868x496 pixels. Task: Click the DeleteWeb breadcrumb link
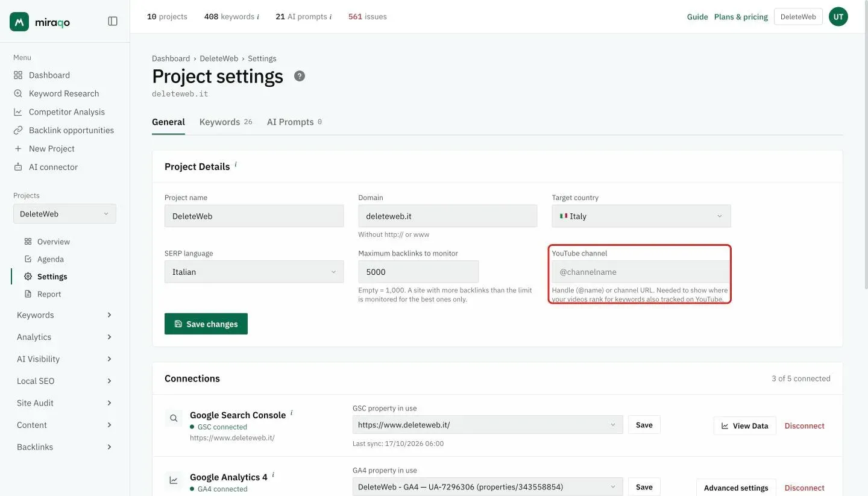(x=219, y=58)
